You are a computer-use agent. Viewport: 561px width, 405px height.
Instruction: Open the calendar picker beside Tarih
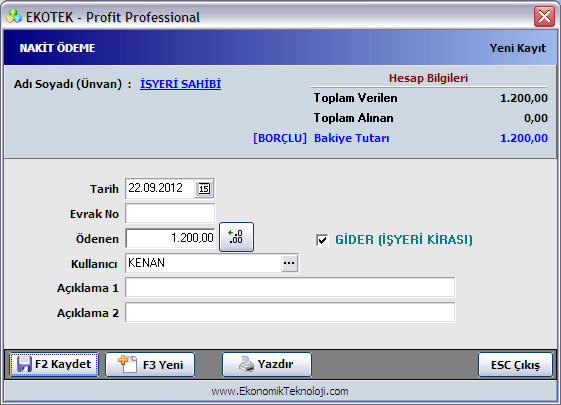(204, 189)
